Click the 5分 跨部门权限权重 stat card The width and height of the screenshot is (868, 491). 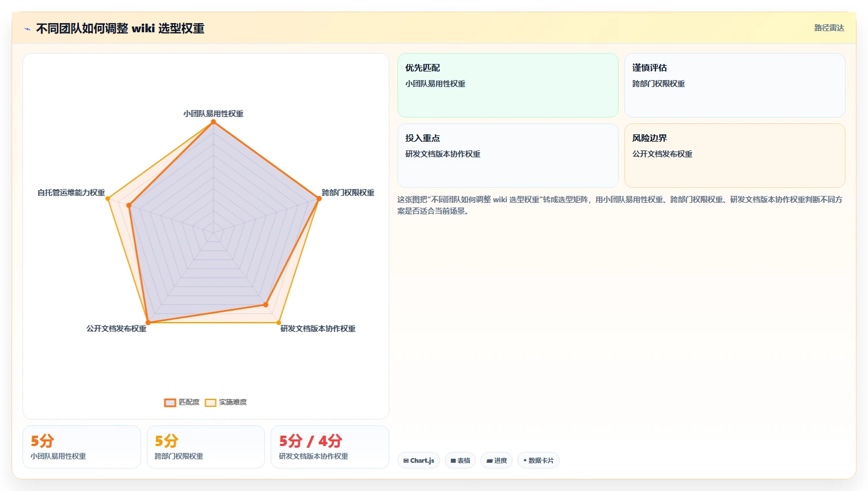pos(206,447)
